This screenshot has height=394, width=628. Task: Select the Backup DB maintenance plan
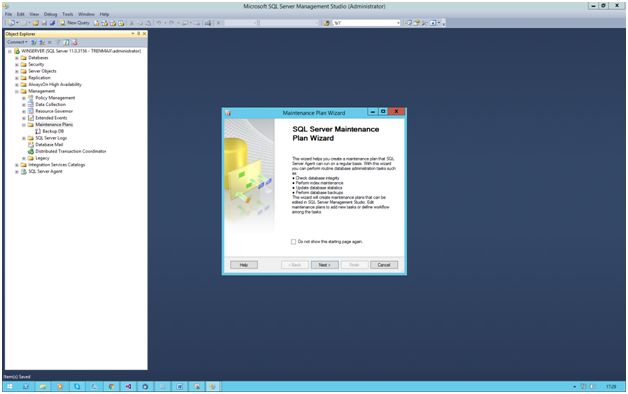pos(53,131)
